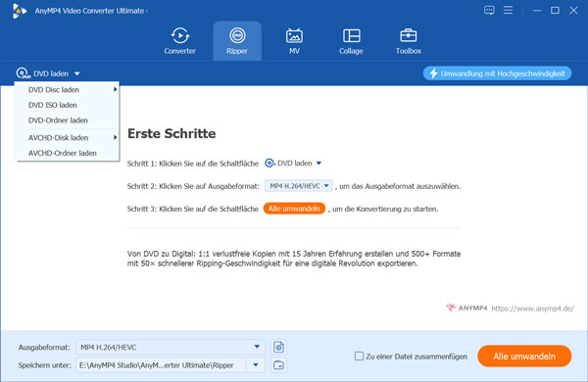Open the www.anymp4.de link
This screenshot has width=588, height=382.
click(532, 309)
